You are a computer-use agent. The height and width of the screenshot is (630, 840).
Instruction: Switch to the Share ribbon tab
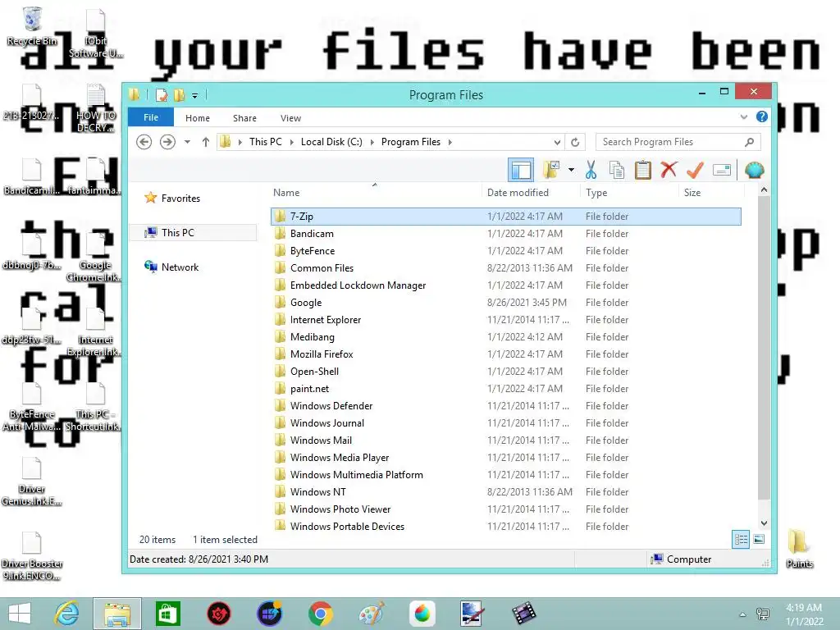pos(244,118)
